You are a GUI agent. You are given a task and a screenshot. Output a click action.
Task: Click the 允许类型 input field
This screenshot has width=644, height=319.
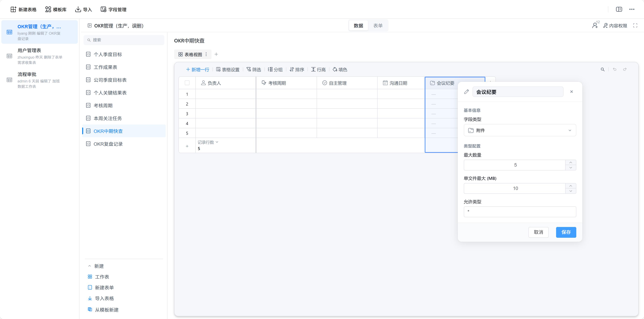(x=520, y=212)
